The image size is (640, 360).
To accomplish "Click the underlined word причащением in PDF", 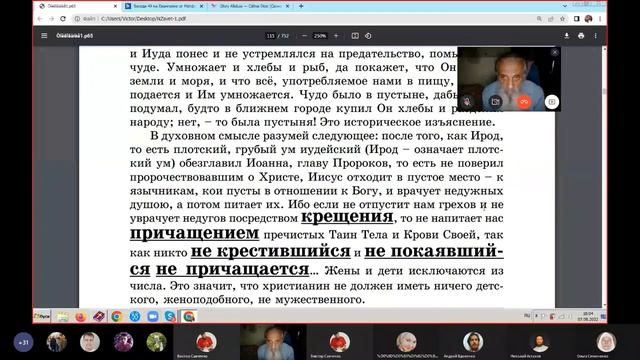I will 194,233.
